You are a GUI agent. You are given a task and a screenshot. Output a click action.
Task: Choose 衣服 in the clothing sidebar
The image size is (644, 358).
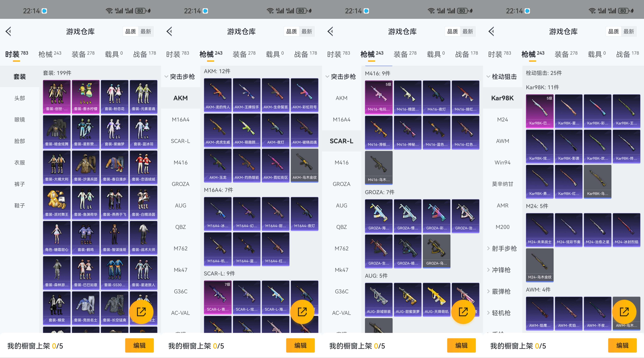[19, 163]
